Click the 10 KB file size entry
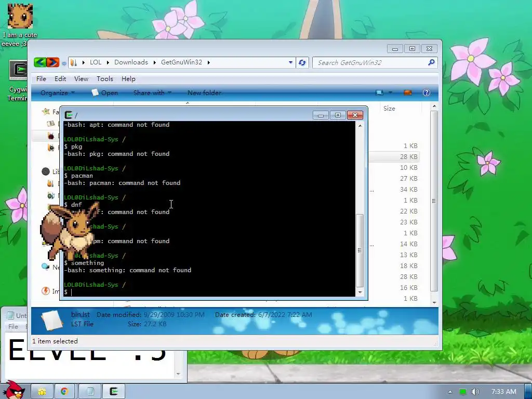Image resolution: width=532 pixels, height=399 pixels. click(x=408, y=168)
